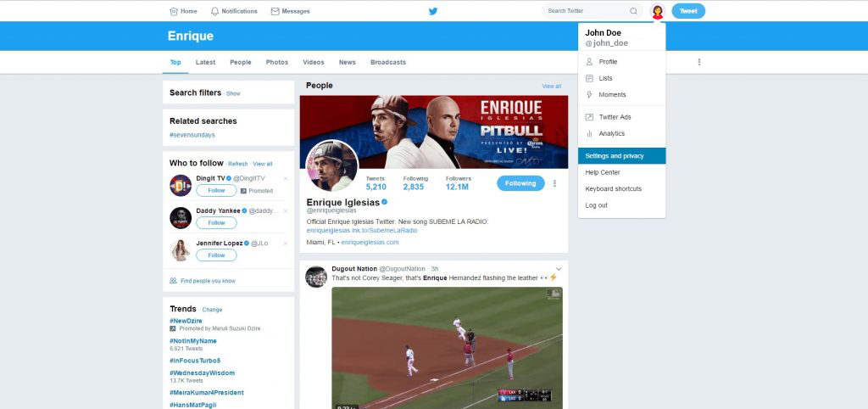Switch to the Broadcasts tab

coord(388,62)
